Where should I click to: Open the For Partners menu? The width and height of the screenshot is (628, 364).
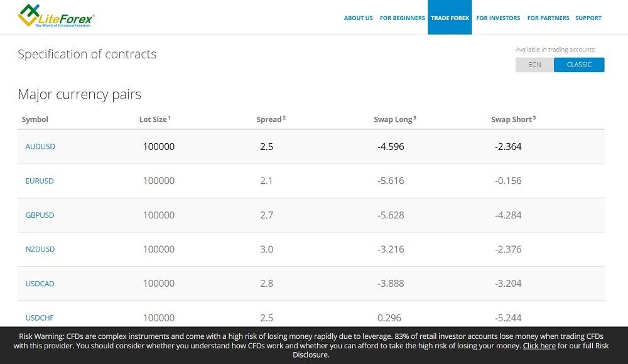pos(548,18)
